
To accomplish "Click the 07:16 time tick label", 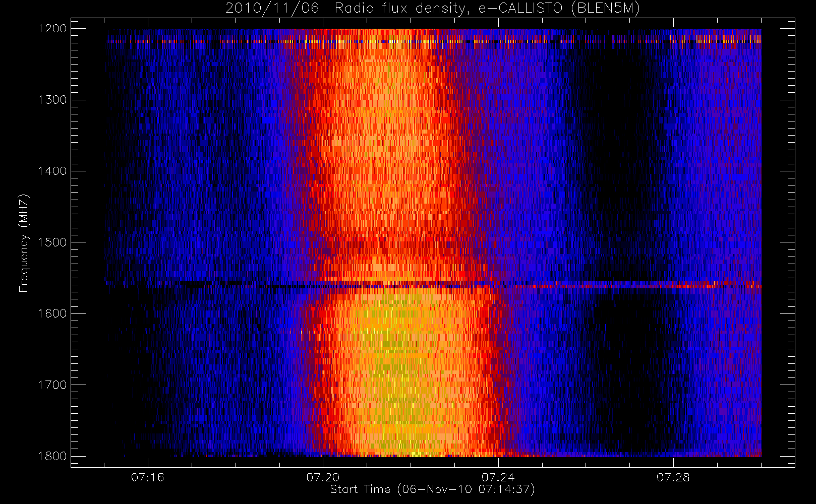I will click(148, 477).
